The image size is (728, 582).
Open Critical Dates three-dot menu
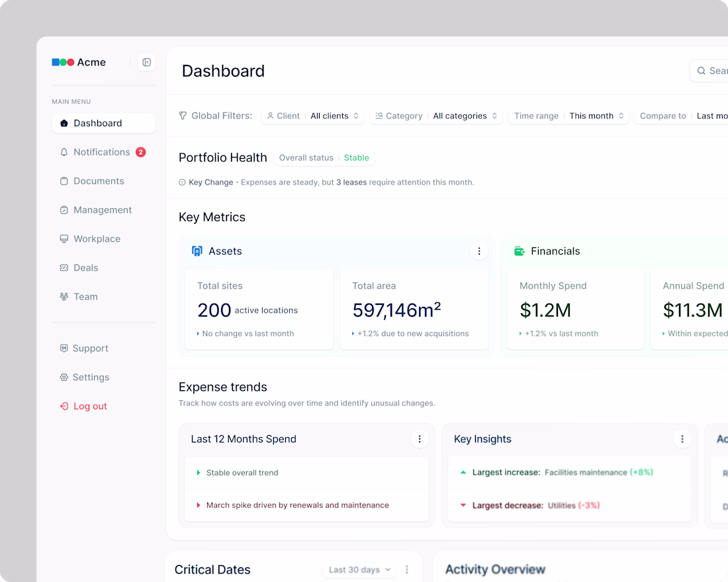coord(407,569)
